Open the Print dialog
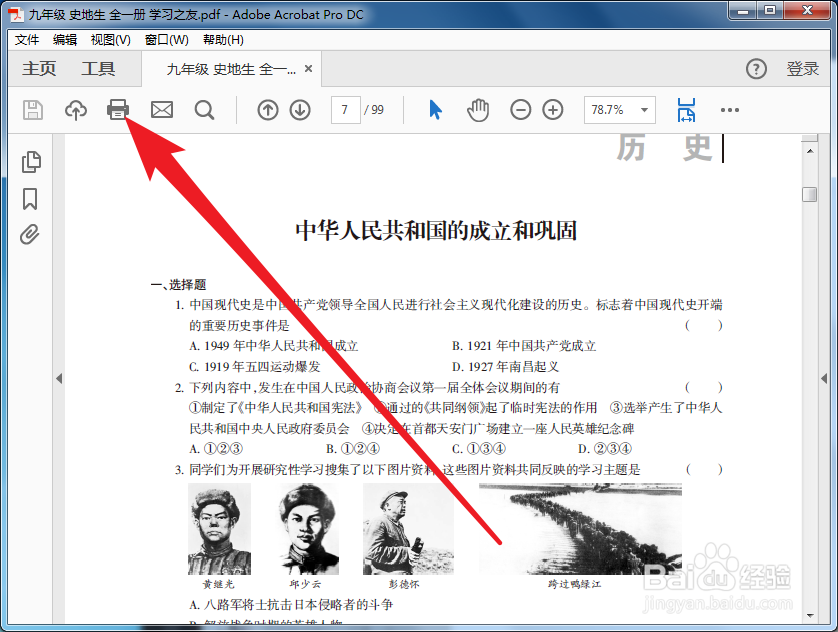Image resolution: width=838 pixels, height=632 pixels. [x=118, y=110]
